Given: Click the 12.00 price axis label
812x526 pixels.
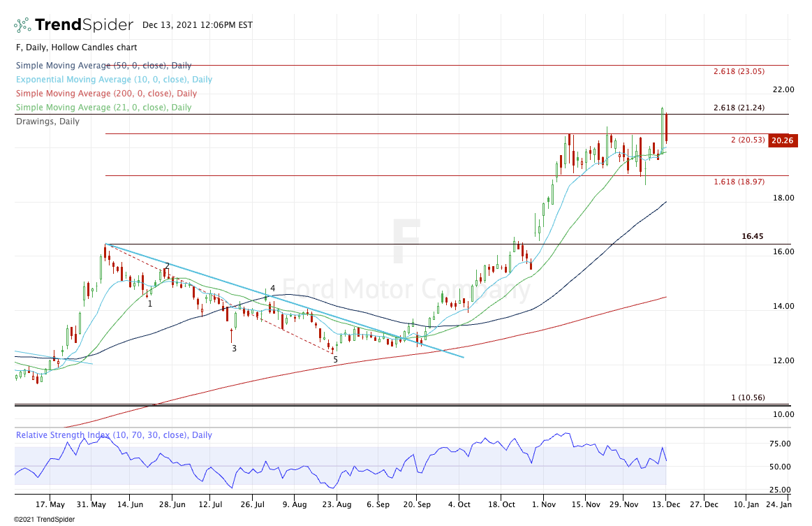Looking at the screenshot, I should pos(783,360).
